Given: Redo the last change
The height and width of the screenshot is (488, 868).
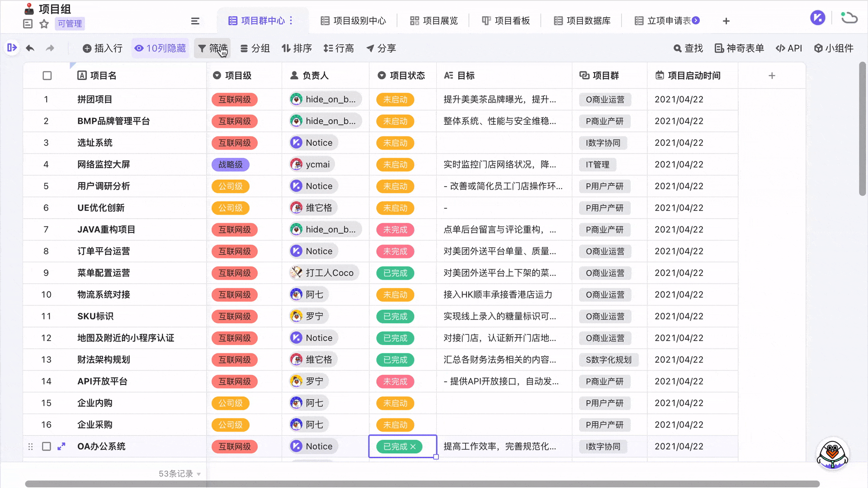Looking at the screenshot, I should 50,48.
